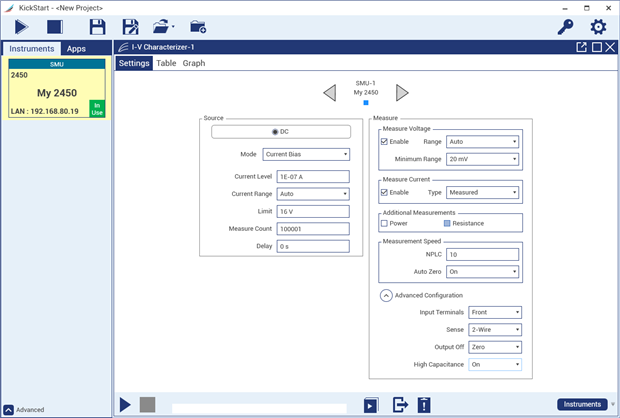
Task: Switch to the Graph tab
Action: [x=193, y=63]
